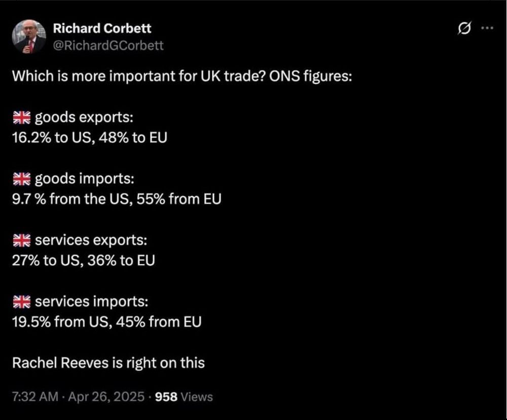This screenshot has width=507, height=420.
Task: Click the UK flag beside goods imports
Action: point(22,179)
